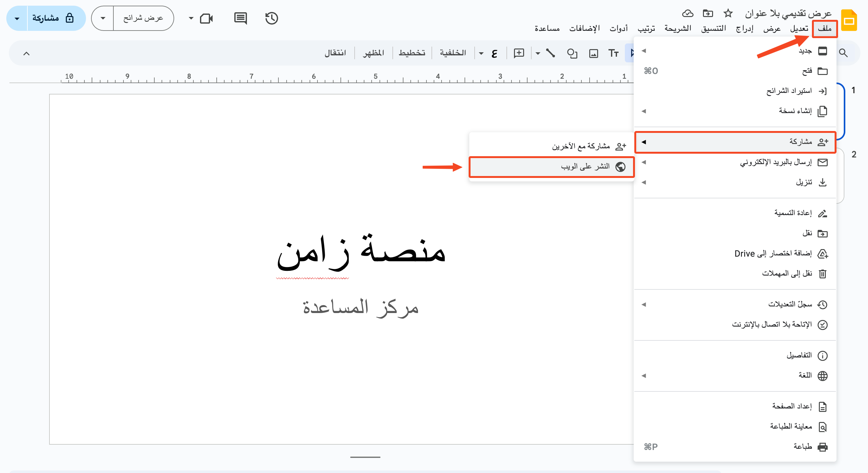This screenshot has width=868, height=473.
Task: Click the presentation title عرض تقديمي بلا عنوان
Action: pos(788,14)
